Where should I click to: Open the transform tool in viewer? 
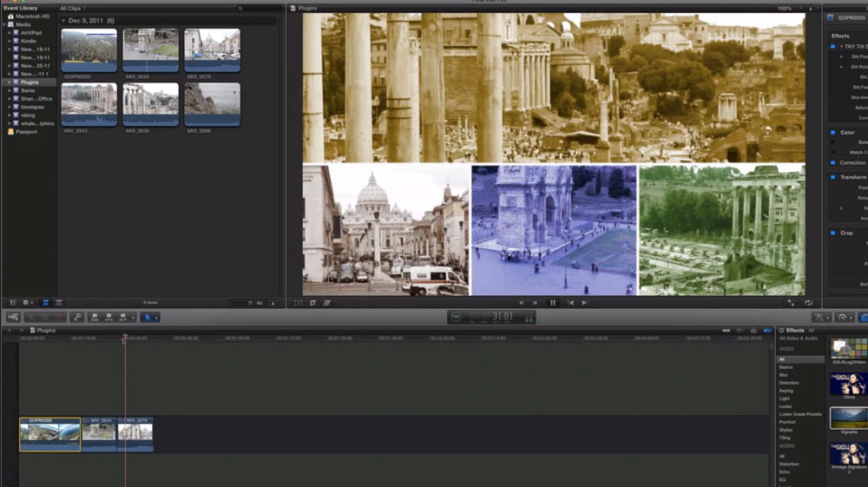tap(299, 303)
